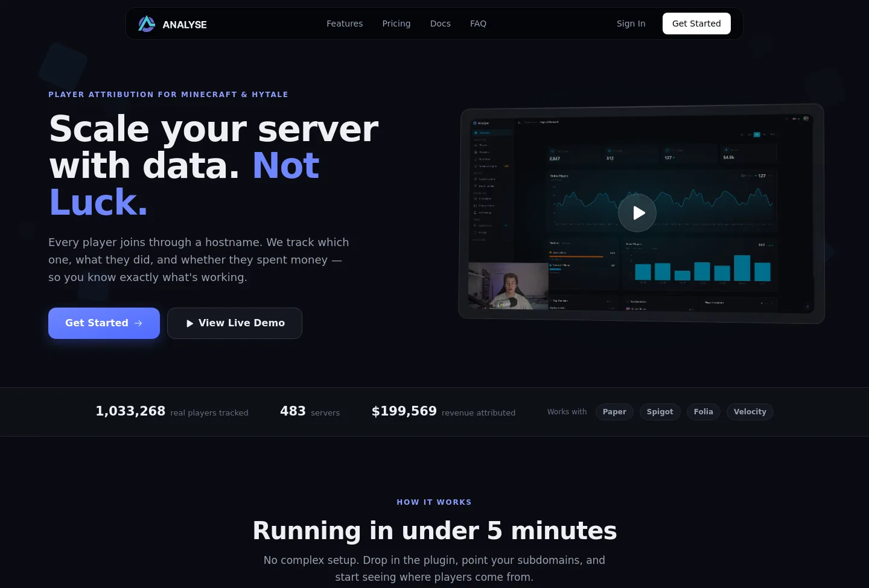Click the arrow icon in Get Started button

138,323
